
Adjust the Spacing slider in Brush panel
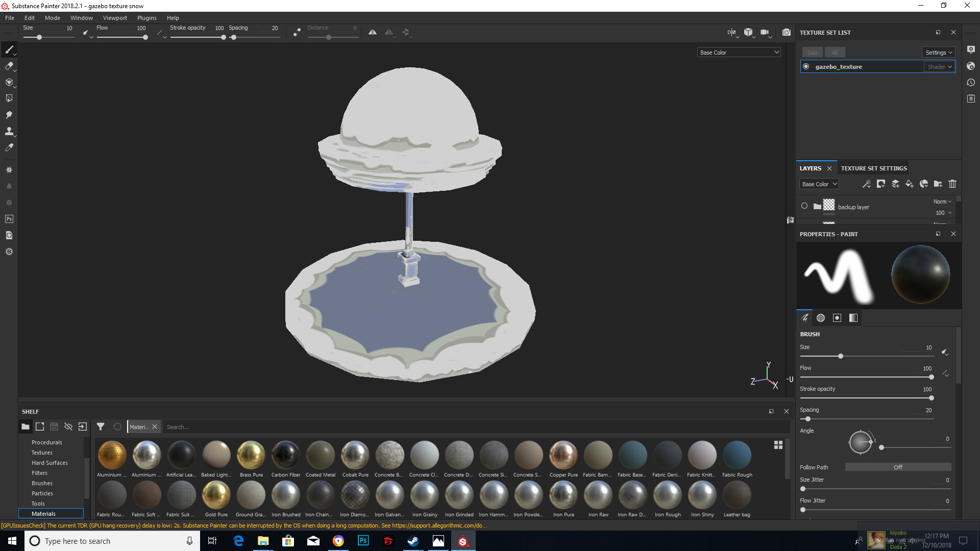point(866,419)
